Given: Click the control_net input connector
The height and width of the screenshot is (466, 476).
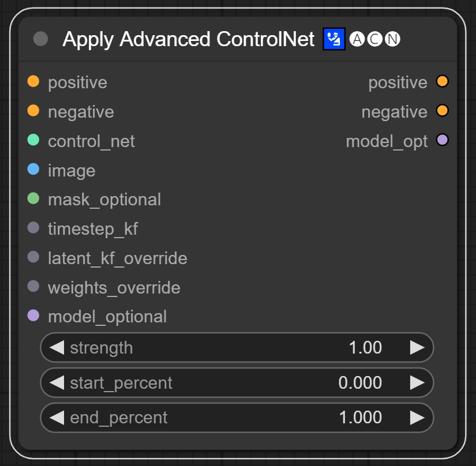Looking at the screenshot, I should (x=33, y=140).
